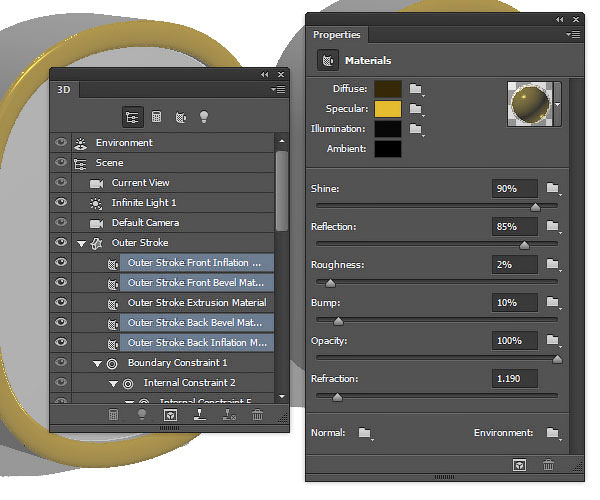Screen dimensions: 600x500
Task: Open the 3D panel flyout menu
Action: coord(279,90)
